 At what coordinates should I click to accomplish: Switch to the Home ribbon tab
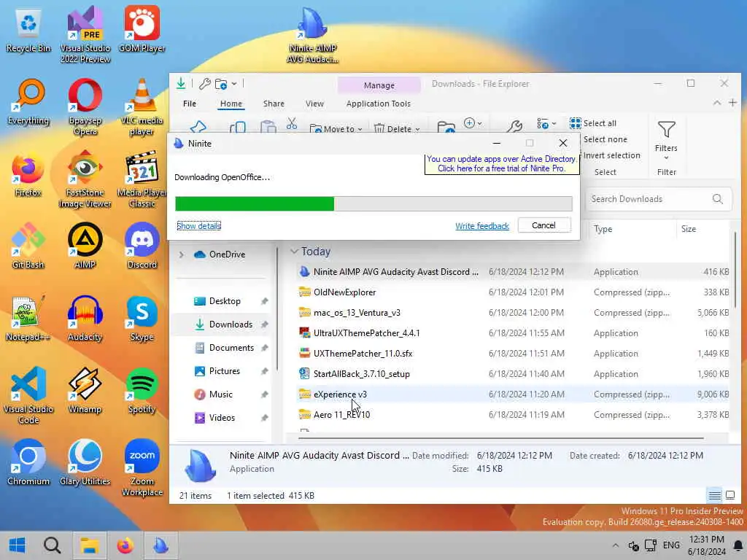tap(231, 104)
